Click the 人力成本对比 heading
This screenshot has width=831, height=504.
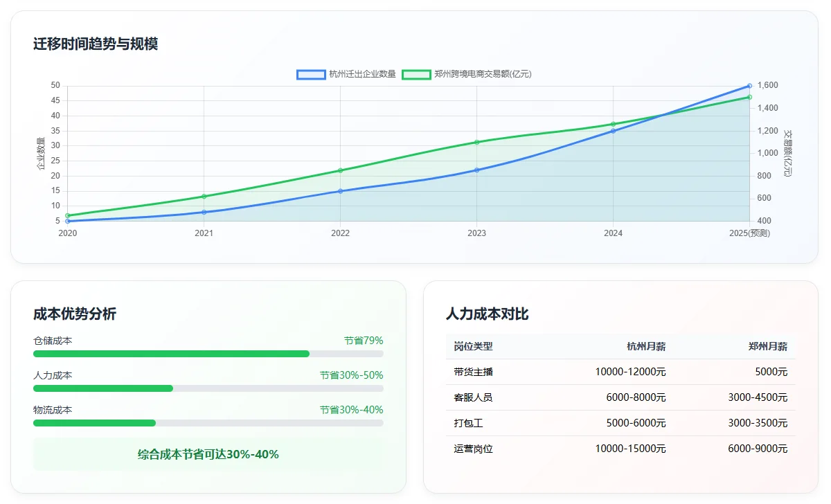click(x=488, y=314)
